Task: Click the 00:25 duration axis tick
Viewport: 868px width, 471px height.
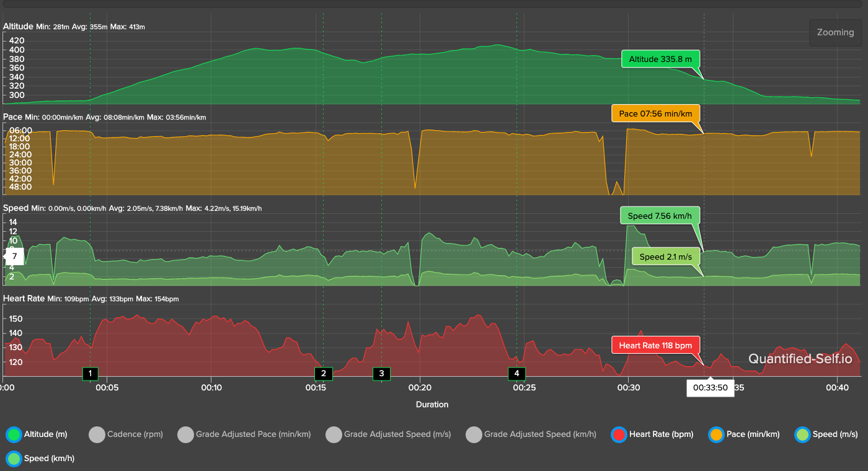Action: [525, 387]
